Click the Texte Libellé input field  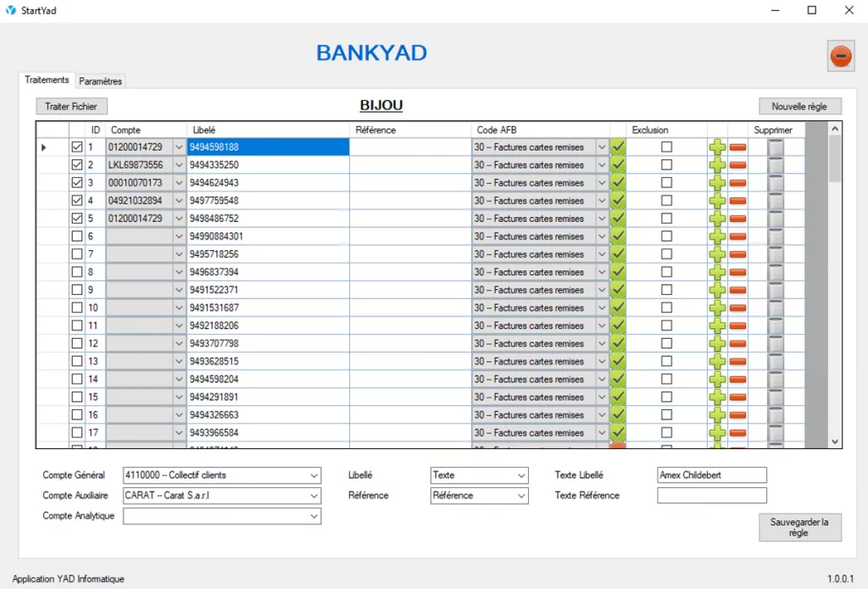tap(711, 475)
